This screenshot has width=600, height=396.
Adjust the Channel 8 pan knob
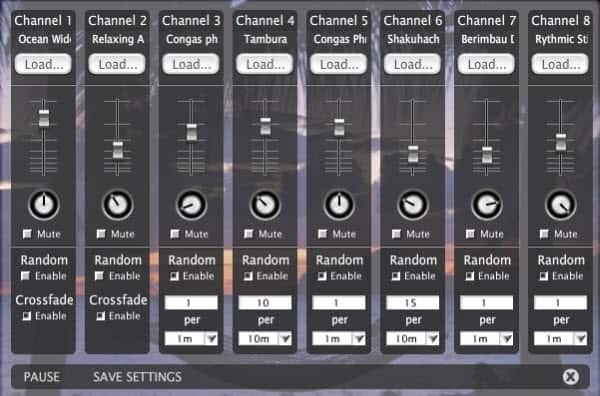click(x=561, y=205)
